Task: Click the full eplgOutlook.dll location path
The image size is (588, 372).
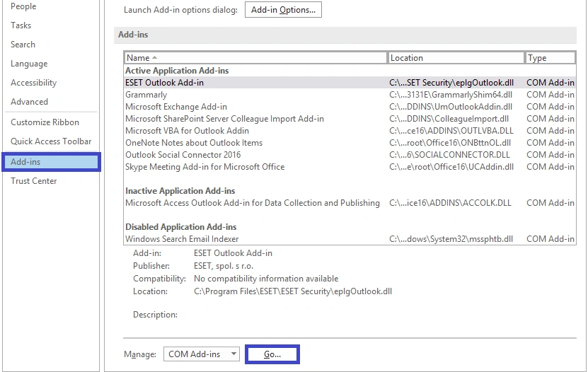Action: [293, 291]
